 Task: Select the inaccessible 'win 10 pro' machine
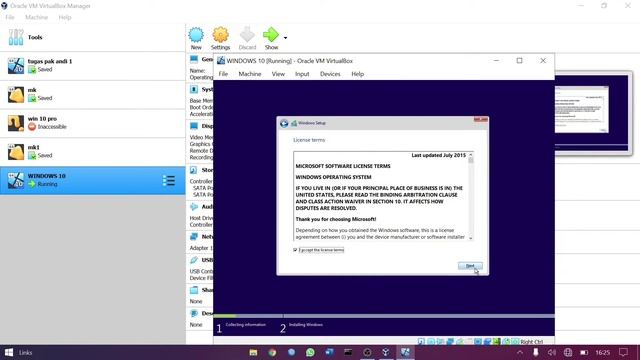point(93,123)
